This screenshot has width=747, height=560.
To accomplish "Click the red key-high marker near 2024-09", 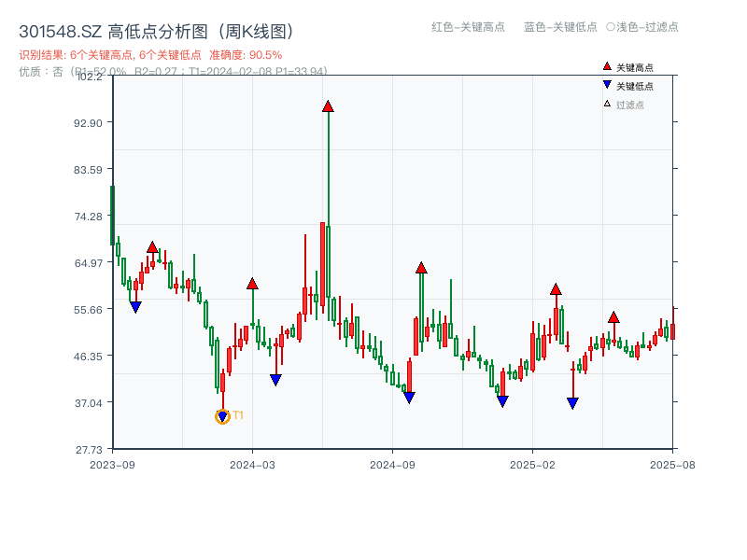I will 422,267.
